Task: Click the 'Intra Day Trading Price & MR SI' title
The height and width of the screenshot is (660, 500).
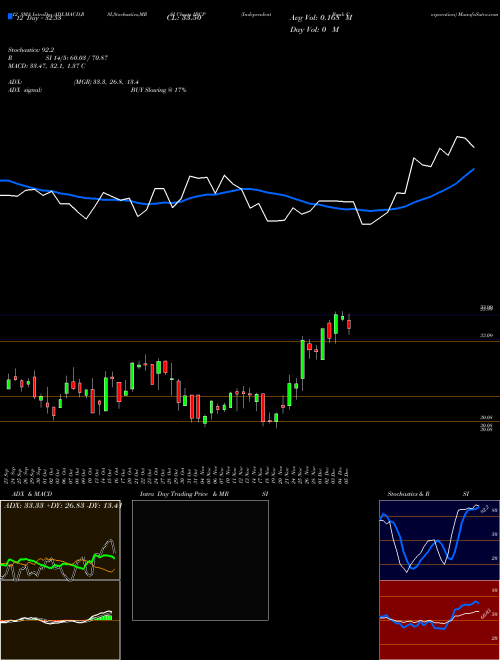Action: (x=204, y=494)
